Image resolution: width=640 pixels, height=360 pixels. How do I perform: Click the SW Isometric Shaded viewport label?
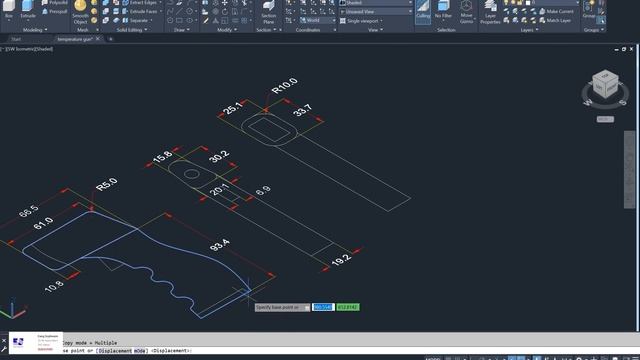tap(28, 49)
